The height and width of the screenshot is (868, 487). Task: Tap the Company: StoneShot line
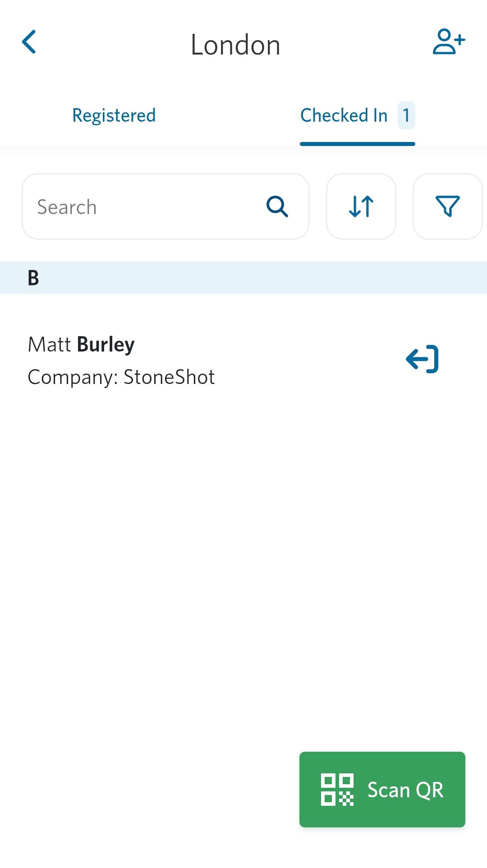[x=121, y=377]
